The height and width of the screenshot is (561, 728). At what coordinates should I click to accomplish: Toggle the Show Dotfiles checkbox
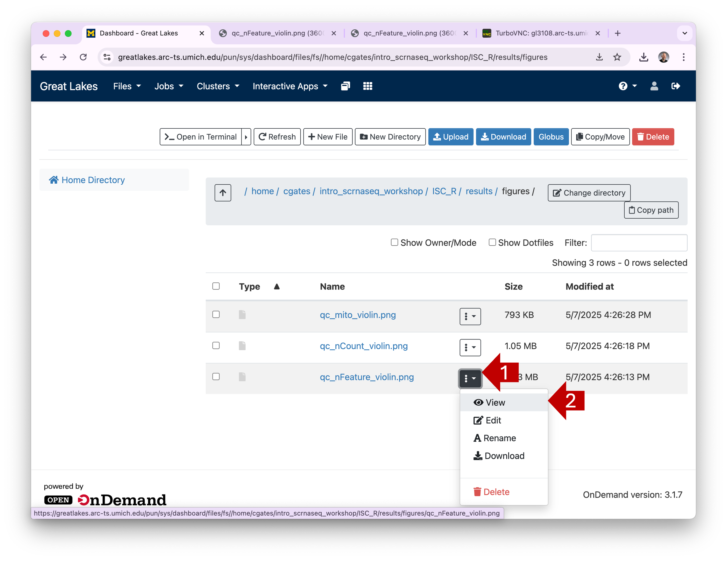[492, 242]
